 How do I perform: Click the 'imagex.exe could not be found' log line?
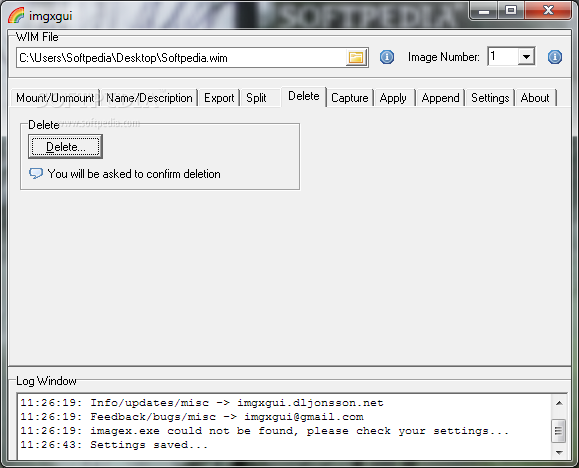[x=264, y=431]
